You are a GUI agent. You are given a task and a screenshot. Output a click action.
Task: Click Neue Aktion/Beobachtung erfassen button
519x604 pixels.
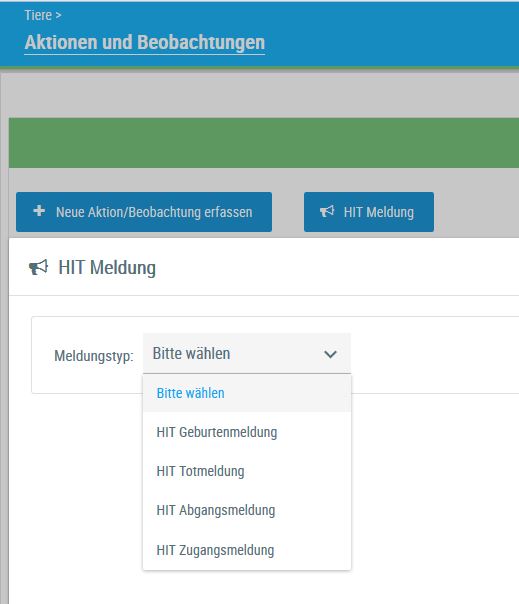point(144,212)
